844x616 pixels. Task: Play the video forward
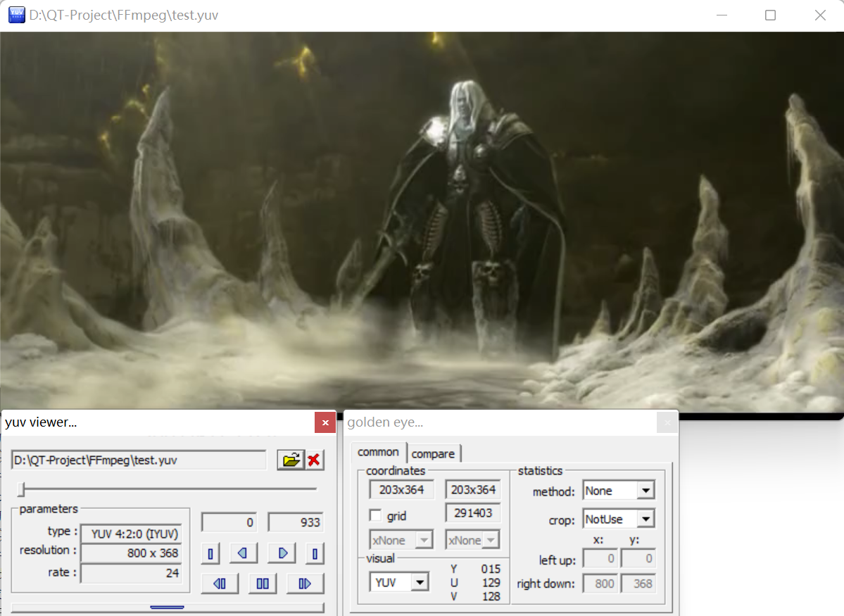tap(305, 584)
